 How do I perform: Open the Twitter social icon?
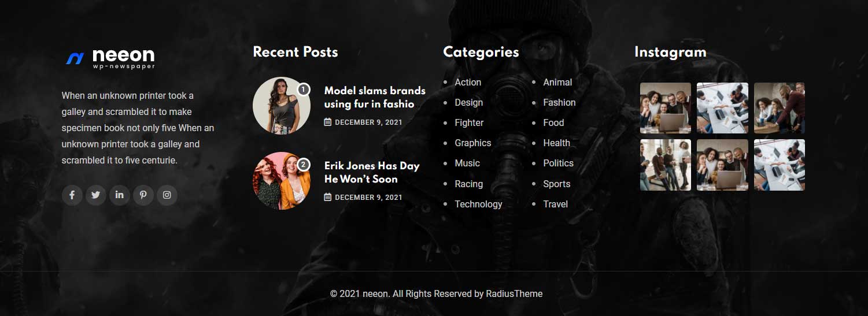[x=96, y=195]
